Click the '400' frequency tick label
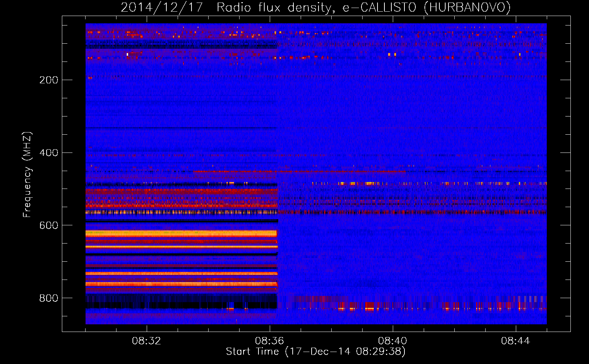Image resolution: width=589 pixels, height=364 pixels. pos(49,153)
